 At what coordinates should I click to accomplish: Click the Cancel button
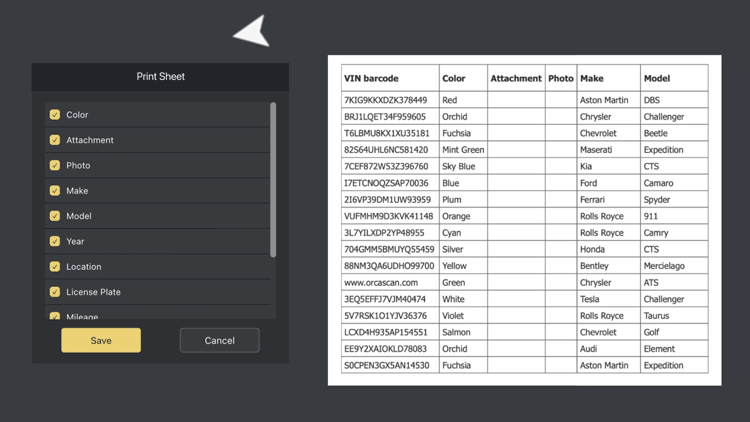click(x=220, y=340)
